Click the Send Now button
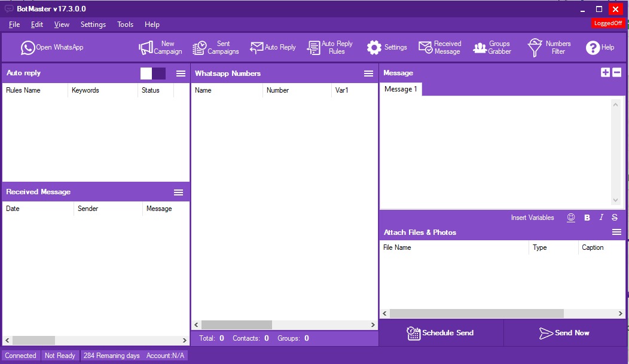This screenshot has height=364, width=629. (564, 333)
